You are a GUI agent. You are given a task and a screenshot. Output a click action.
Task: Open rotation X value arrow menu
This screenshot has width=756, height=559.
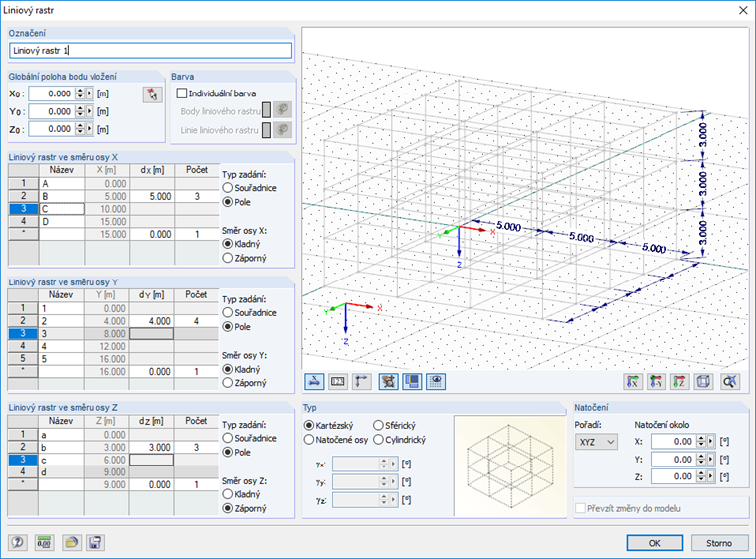(710, 442)
